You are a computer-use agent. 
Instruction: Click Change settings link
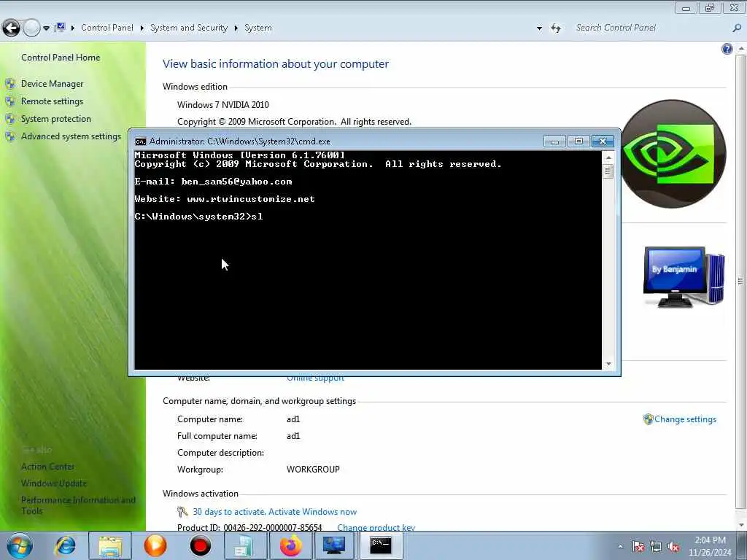(x=685, y=419)
